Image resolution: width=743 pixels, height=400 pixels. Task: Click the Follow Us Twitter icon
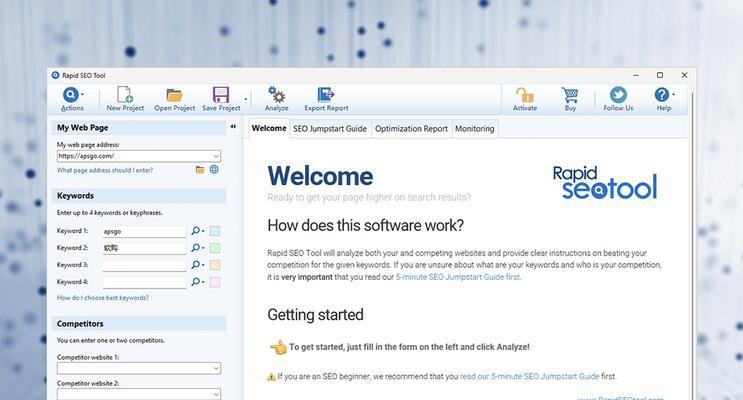618,95
